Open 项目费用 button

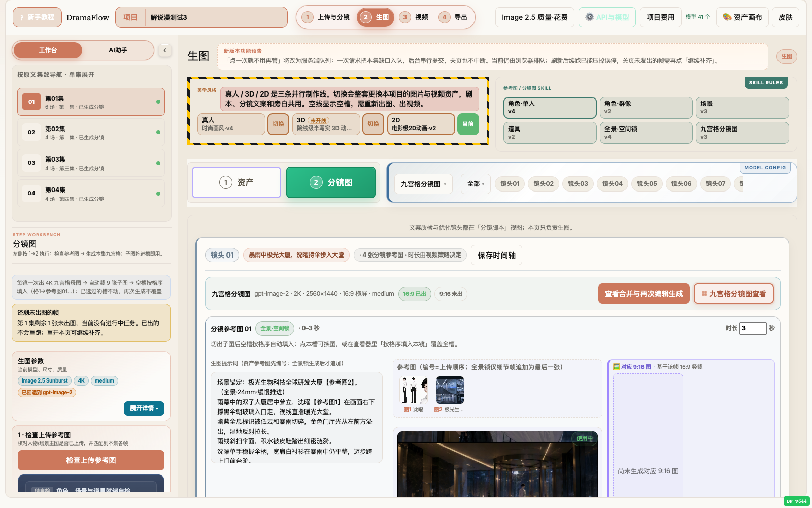point(660,17)
